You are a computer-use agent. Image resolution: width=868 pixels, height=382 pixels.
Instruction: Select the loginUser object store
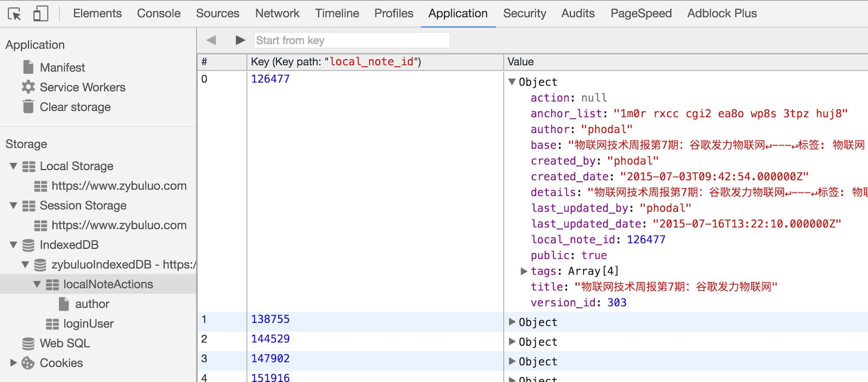[88, 324]
